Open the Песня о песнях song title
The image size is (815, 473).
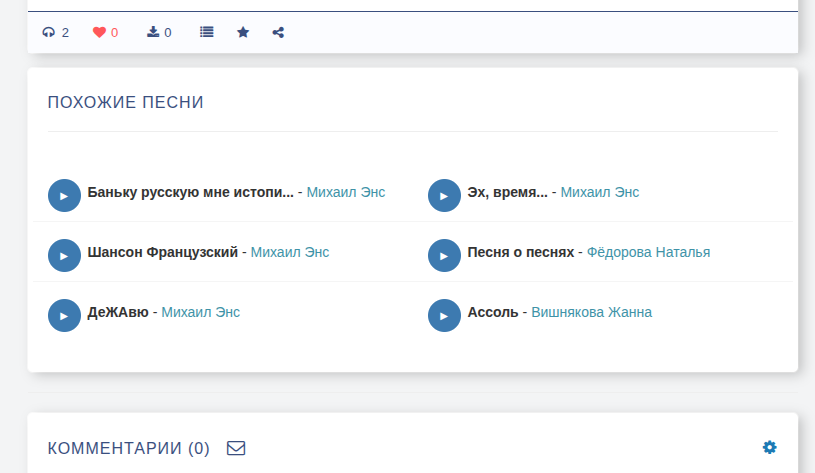[x=521, y=252]
